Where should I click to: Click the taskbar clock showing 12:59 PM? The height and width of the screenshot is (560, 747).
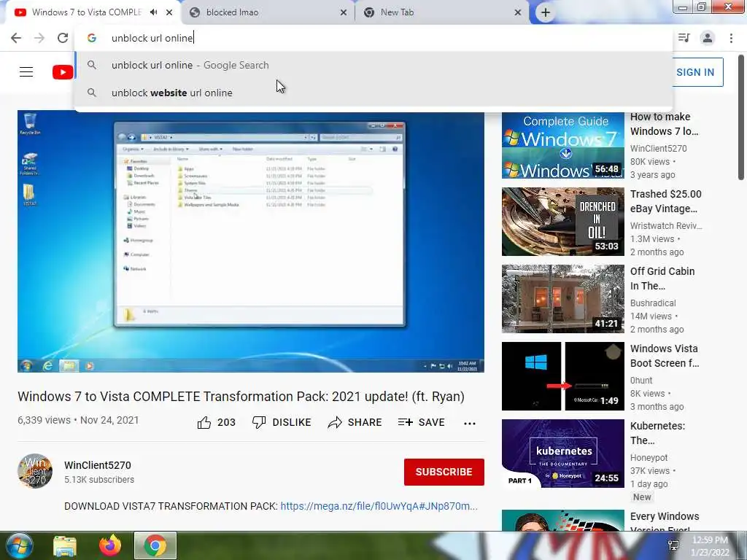(710, 545)
